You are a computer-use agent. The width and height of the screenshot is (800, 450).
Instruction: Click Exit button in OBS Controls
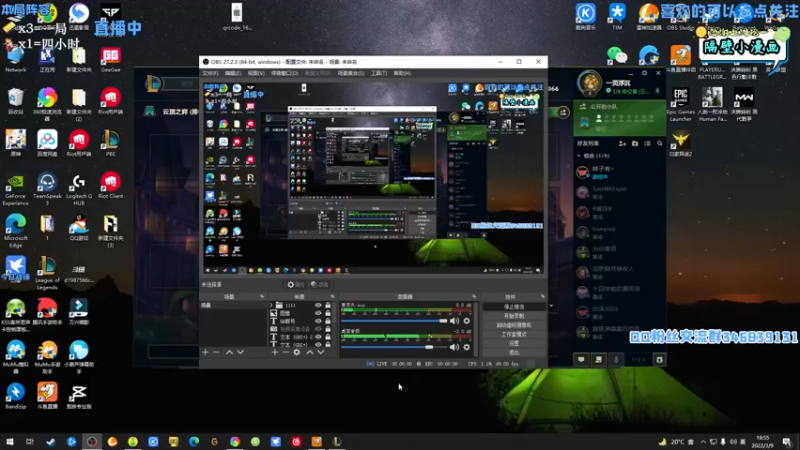click(x=514, y=352)
